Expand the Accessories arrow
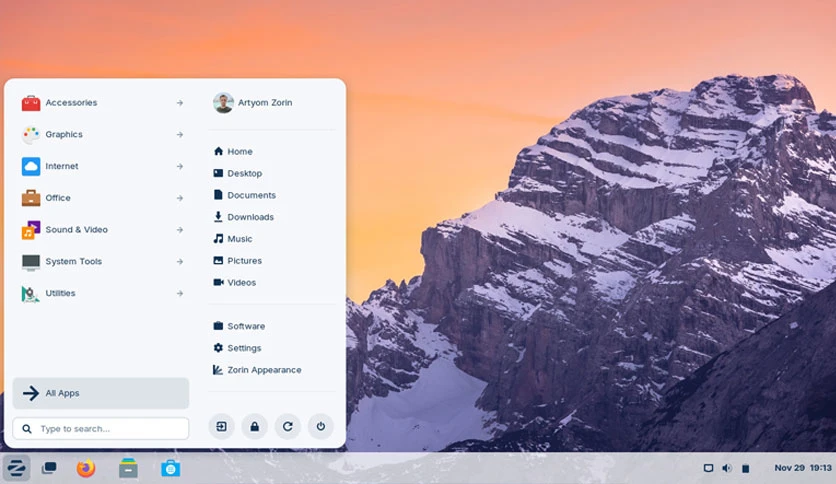This screenshot has width=836, height=484. [x=180, y=103]
